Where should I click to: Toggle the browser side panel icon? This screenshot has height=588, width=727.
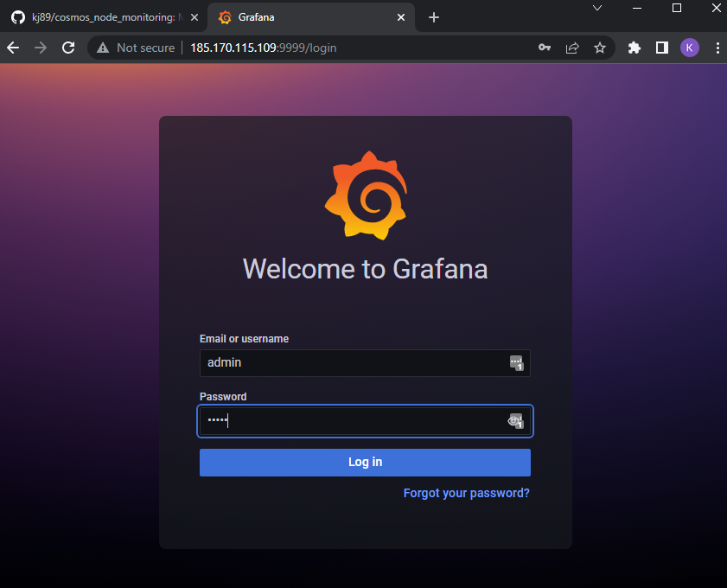pos(662,48)
